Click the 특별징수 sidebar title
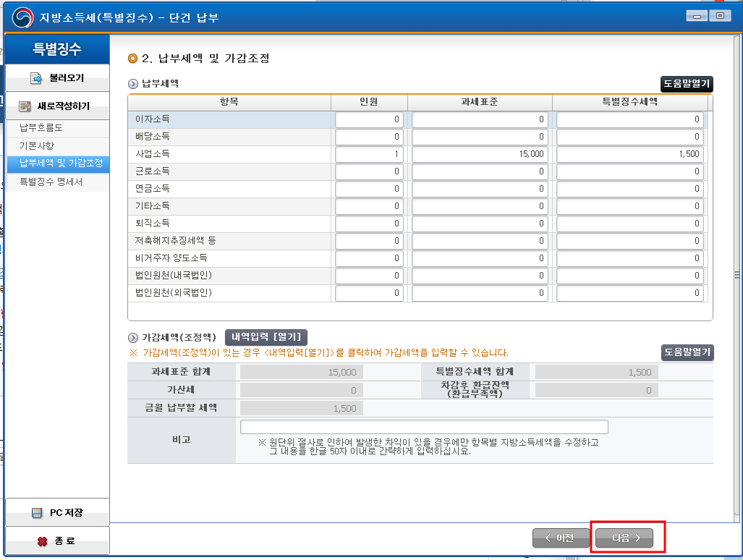The width and height of the screenshot is (743, 560). coord(57,49)
